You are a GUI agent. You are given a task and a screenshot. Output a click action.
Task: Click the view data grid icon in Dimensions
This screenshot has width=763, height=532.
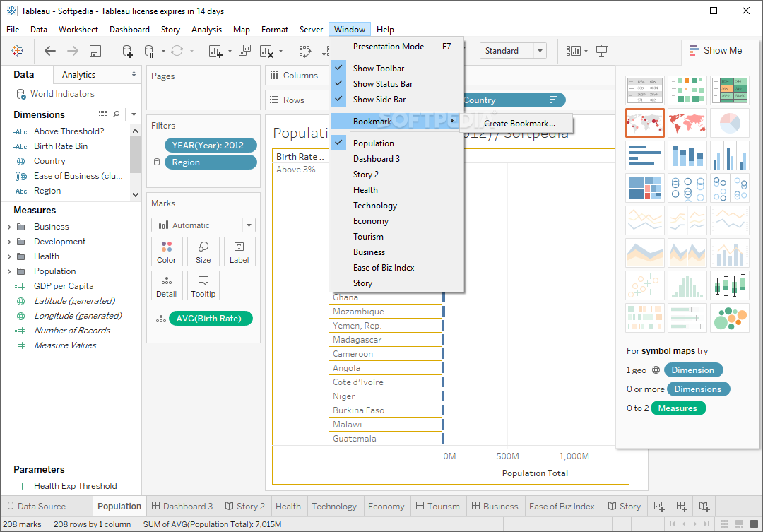coord(103,114)
